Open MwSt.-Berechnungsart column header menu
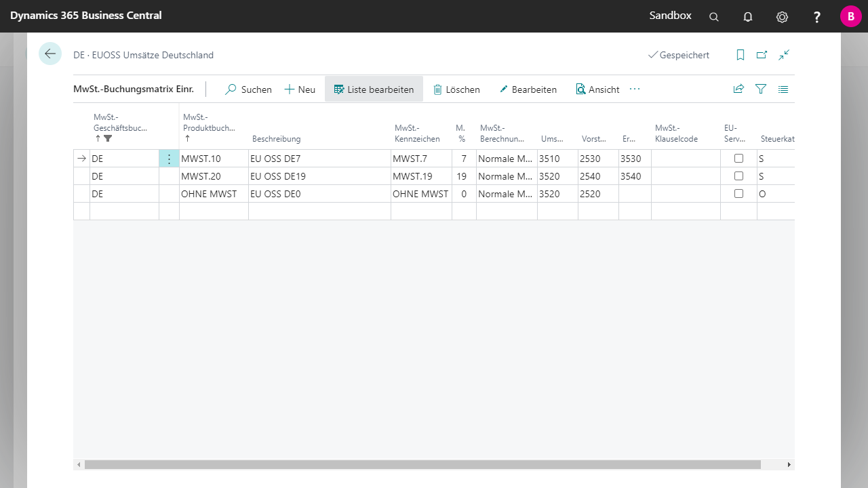Viewport: 868px width, 488px height. point(502,133)
